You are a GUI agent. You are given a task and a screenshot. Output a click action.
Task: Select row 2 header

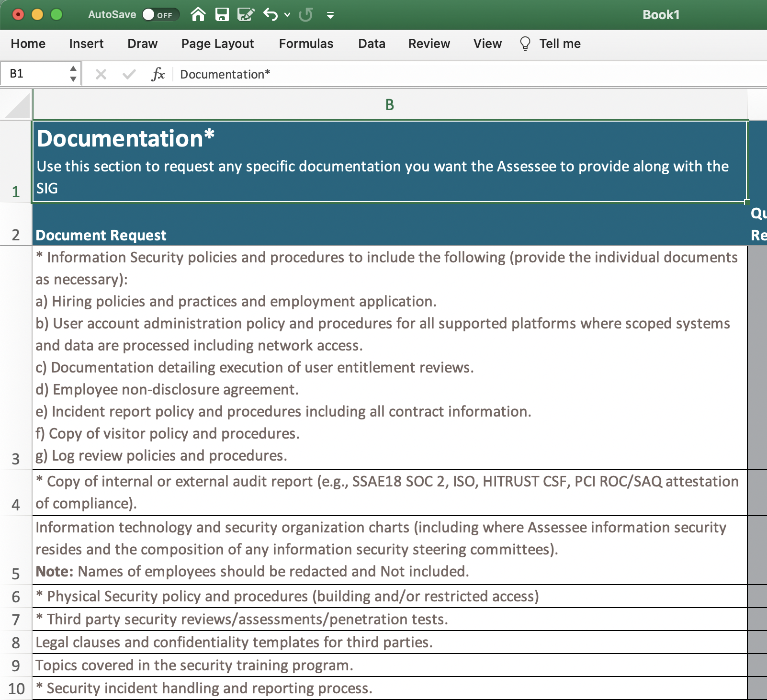click(16, 225)
